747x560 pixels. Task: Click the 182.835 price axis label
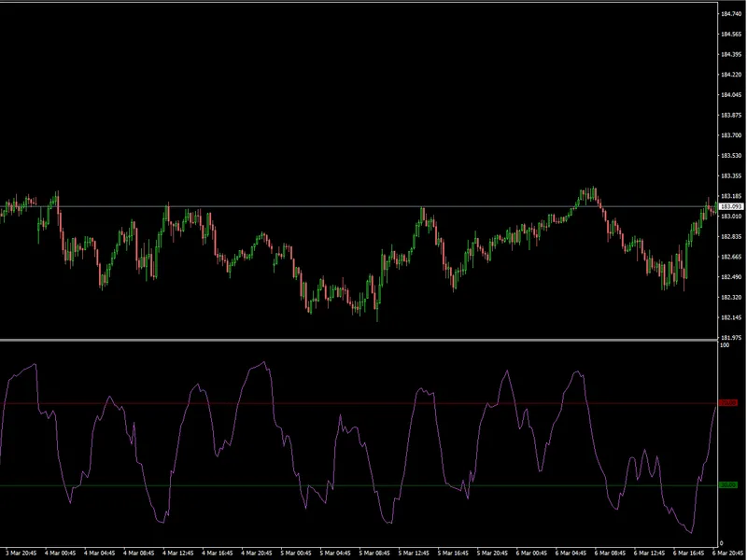[731, 237]
